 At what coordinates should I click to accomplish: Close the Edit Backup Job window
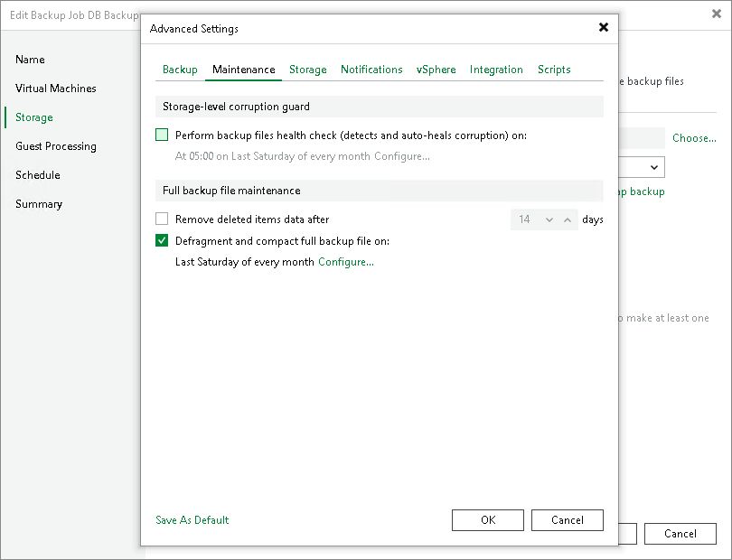click(716, 14)
